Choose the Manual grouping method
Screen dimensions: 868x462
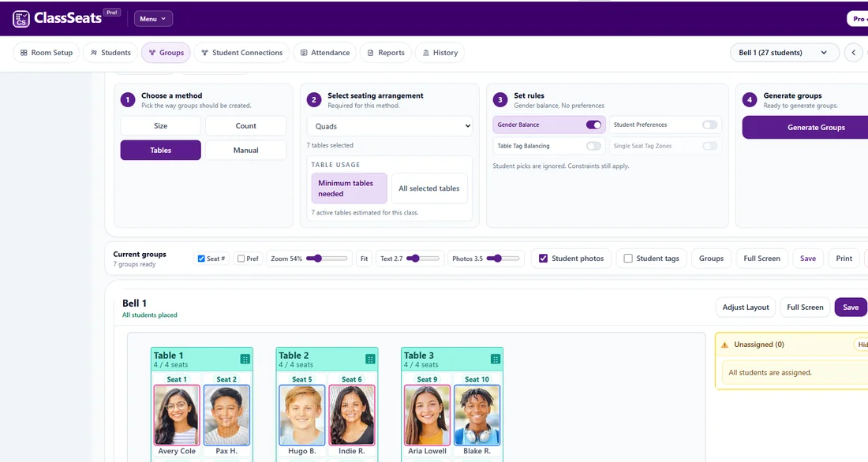(245, 150)
